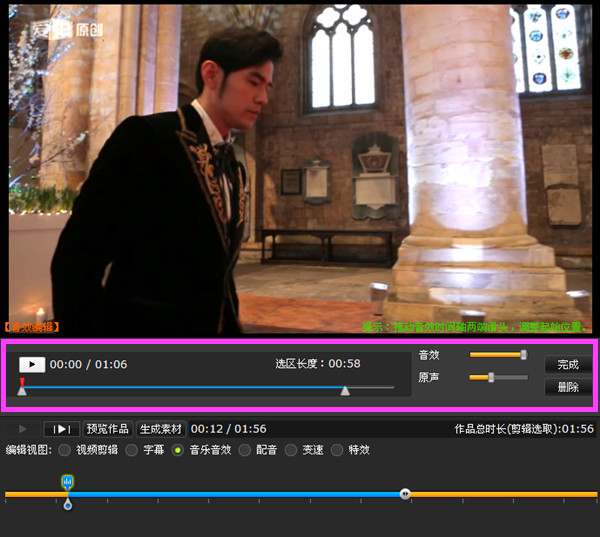
Task: Open 预览作品 to preview the work
Action: [x=108, y=429]
